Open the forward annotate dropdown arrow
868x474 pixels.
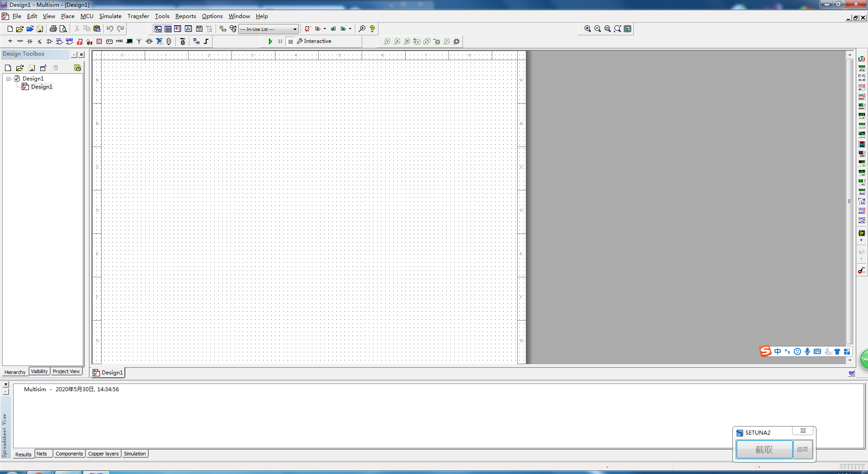coord(350,28)
